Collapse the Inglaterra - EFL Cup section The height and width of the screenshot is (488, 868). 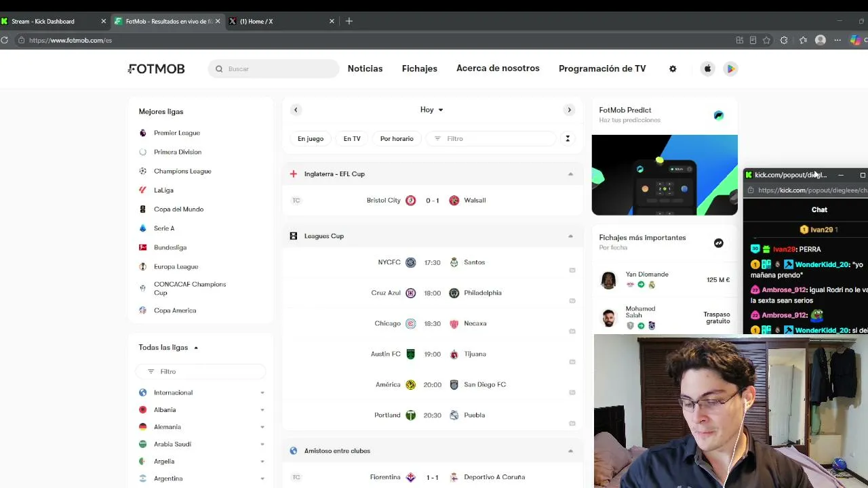570,174
